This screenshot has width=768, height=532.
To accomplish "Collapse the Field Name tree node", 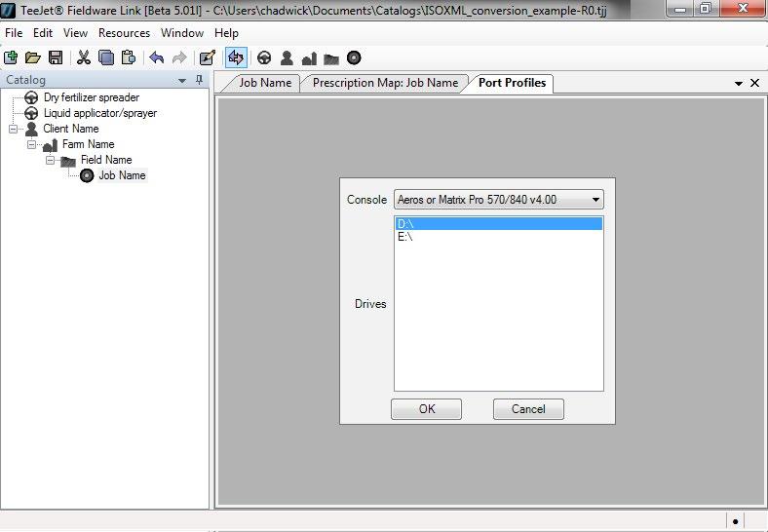I will point(50,160).
